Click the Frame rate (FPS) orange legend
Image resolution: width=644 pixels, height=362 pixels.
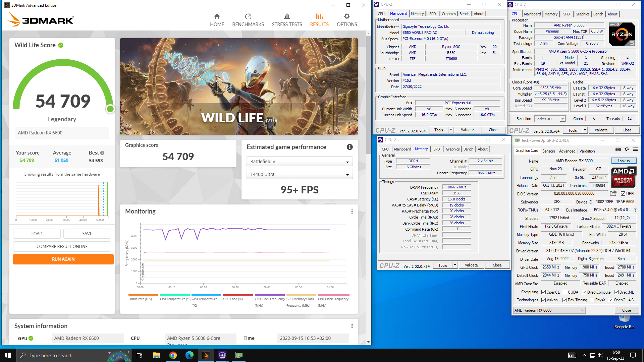pyautogui.click(x=143, y=297)
